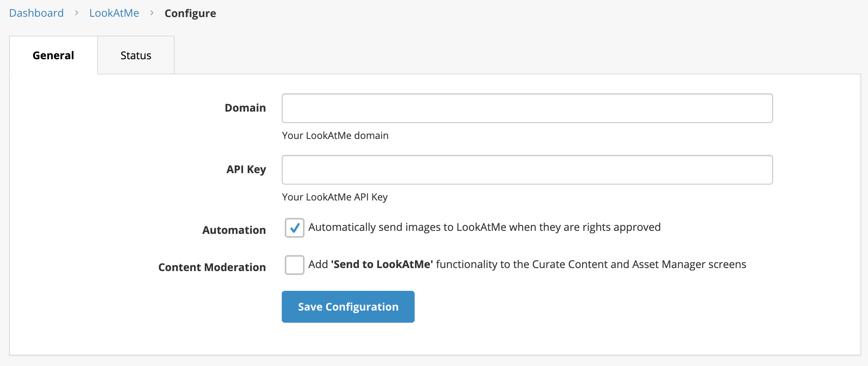
Task: Go to the Dashboard breadcrumb link
Action: [x=36, y=13]
